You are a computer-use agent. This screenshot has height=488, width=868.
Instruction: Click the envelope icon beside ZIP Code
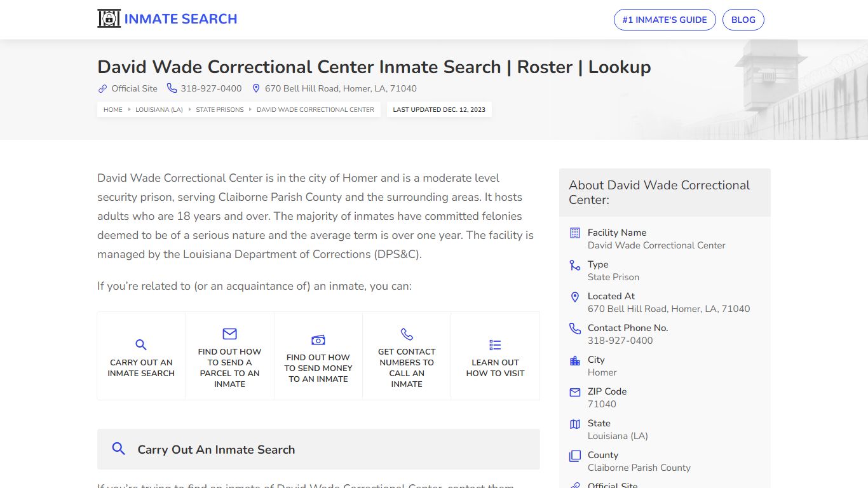point(575,392)
